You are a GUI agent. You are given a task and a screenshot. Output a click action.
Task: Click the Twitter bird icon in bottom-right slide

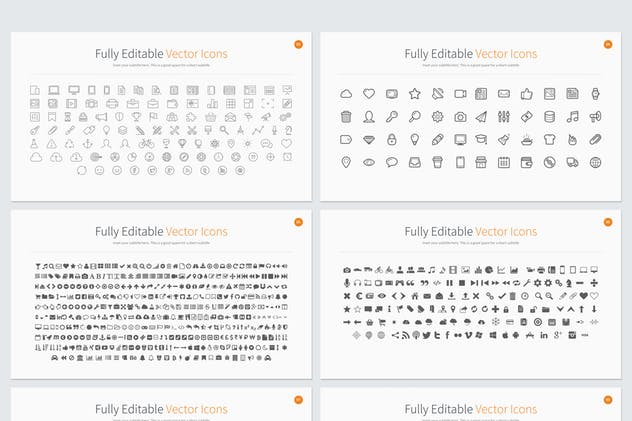coord(426,335)
